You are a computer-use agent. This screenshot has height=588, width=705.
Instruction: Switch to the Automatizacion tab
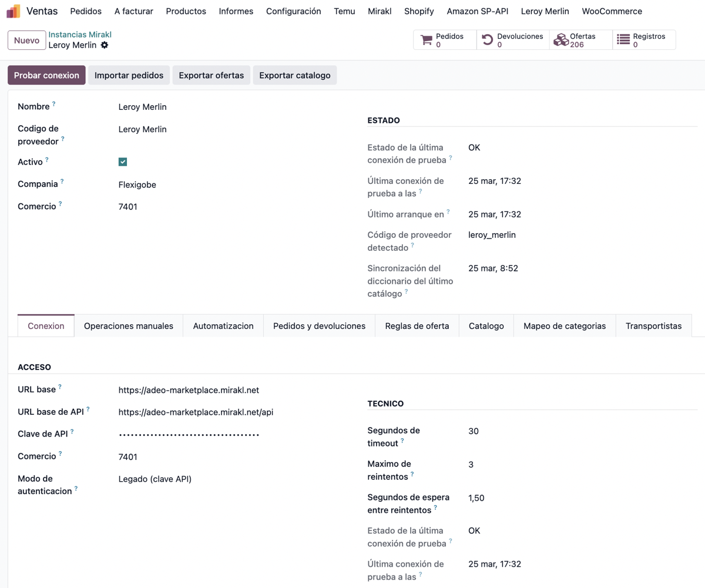click(223, 326)
